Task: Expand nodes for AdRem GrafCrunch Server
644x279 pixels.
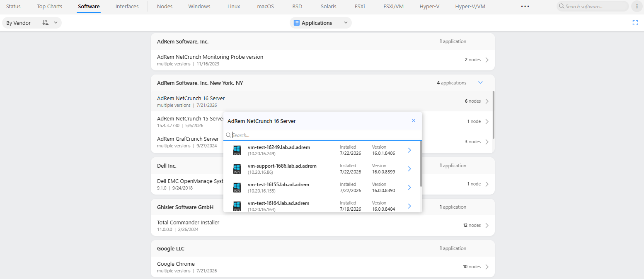Action: pos(487,142)
